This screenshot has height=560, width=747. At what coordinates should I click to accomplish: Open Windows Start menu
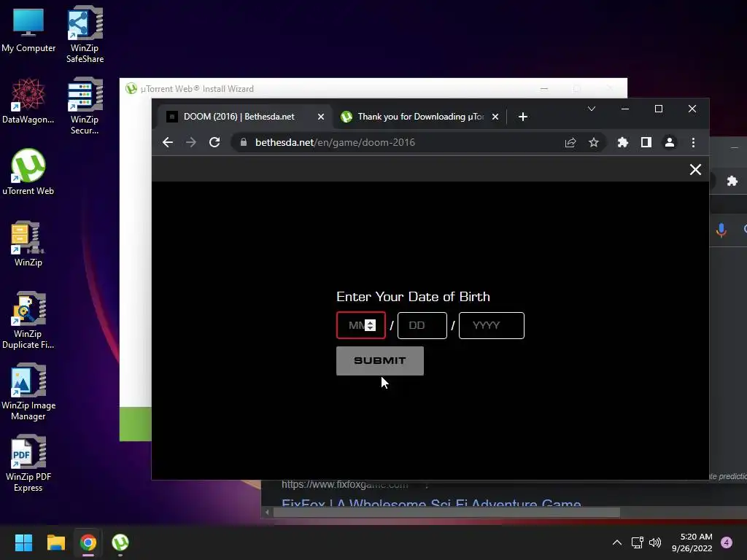(x=23, y=542)
